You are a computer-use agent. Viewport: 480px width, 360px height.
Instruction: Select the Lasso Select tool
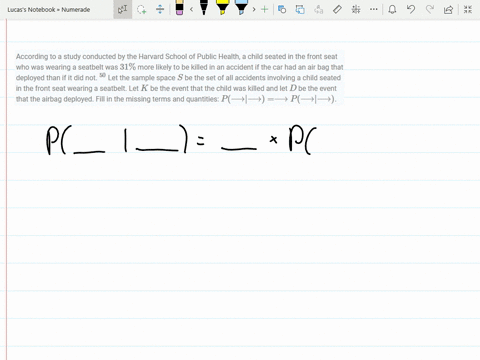(x=142, y=9)
